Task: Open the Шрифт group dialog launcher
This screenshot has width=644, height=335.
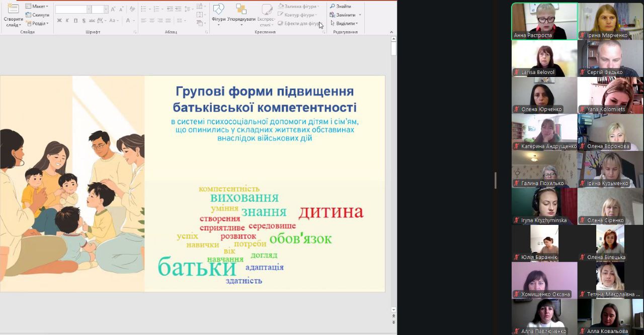Action: tap(135, 32)
